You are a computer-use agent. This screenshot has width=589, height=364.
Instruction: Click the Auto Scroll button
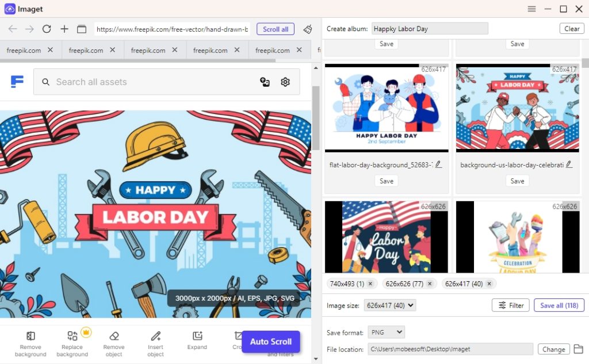click(270, 342)
